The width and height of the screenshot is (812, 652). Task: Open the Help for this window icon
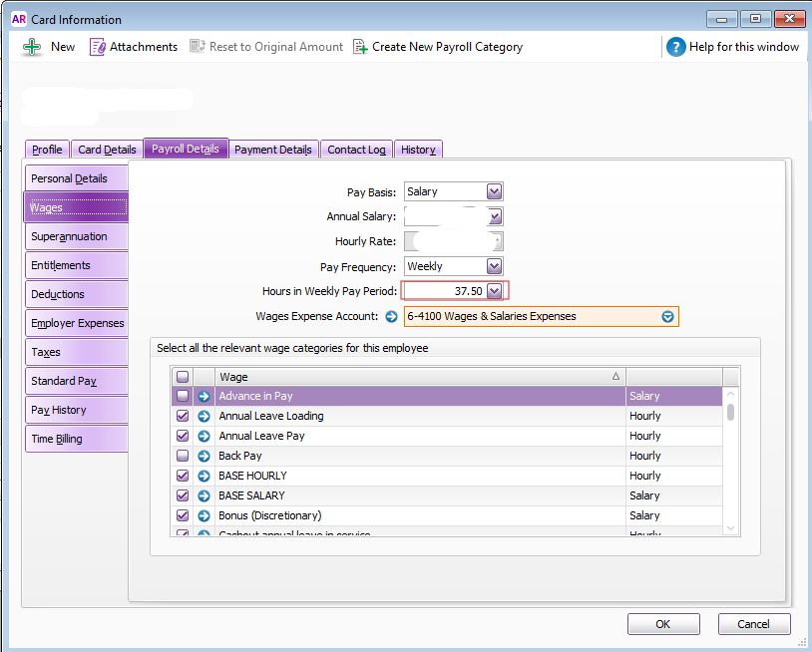coord(676,47)
